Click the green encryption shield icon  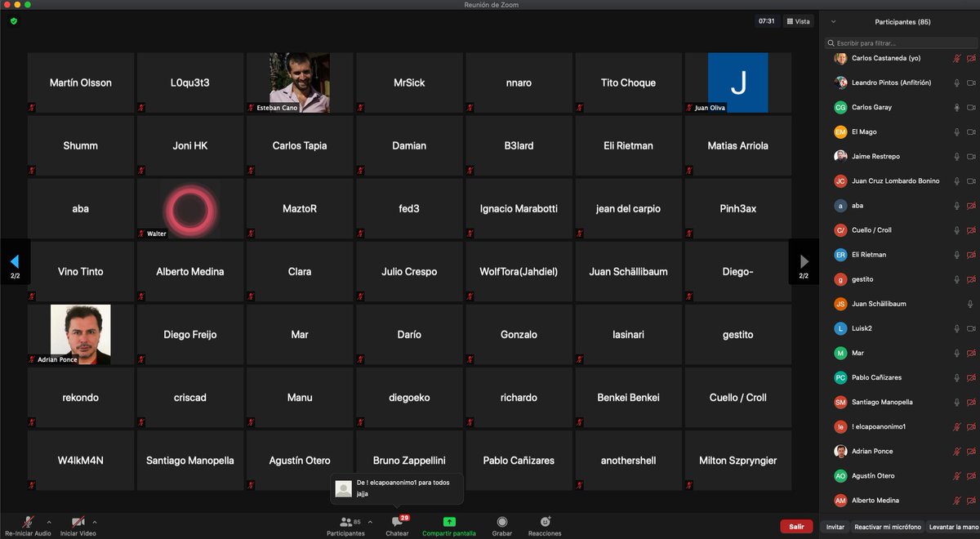[14, 21]
